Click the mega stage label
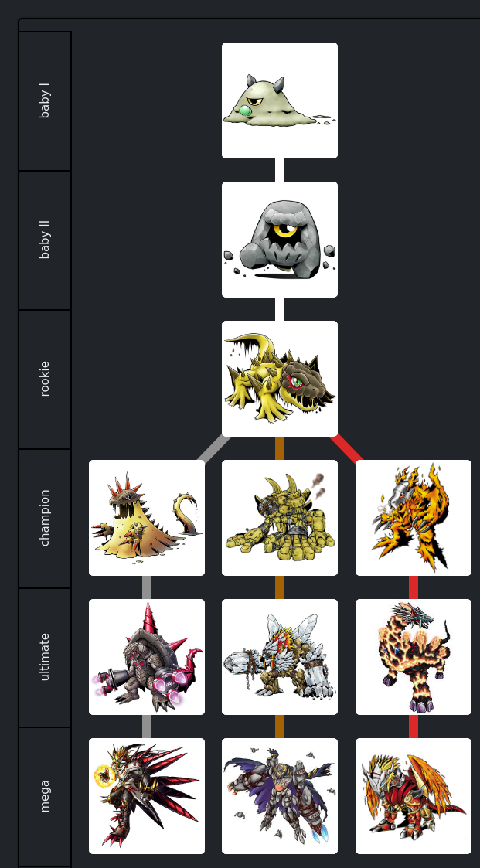The height and width of the screenshot is (868, 480). 45,796
